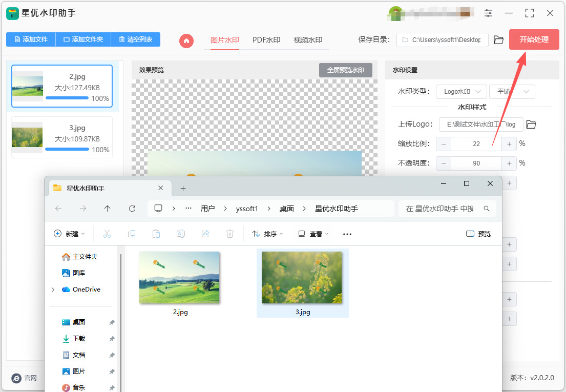Screen dimensions: 566x392
Task: Click the cut scissors icon in explorer
Action: (x=107, y=234)
